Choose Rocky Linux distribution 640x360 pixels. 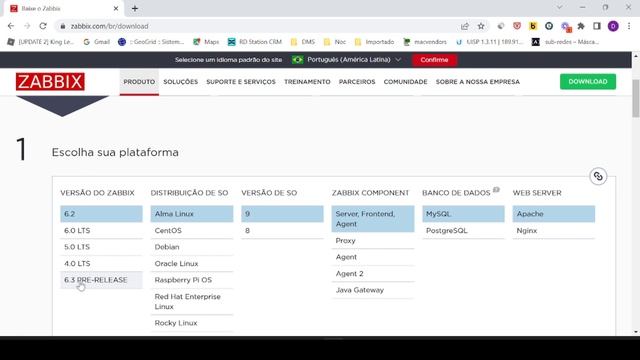(192, 323)
